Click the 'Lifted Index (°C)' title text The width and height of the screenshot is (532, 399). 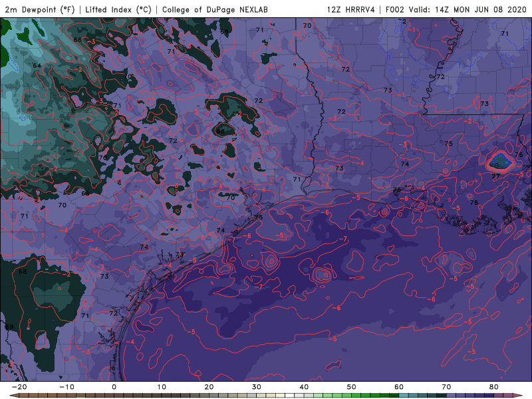(118, 10)
